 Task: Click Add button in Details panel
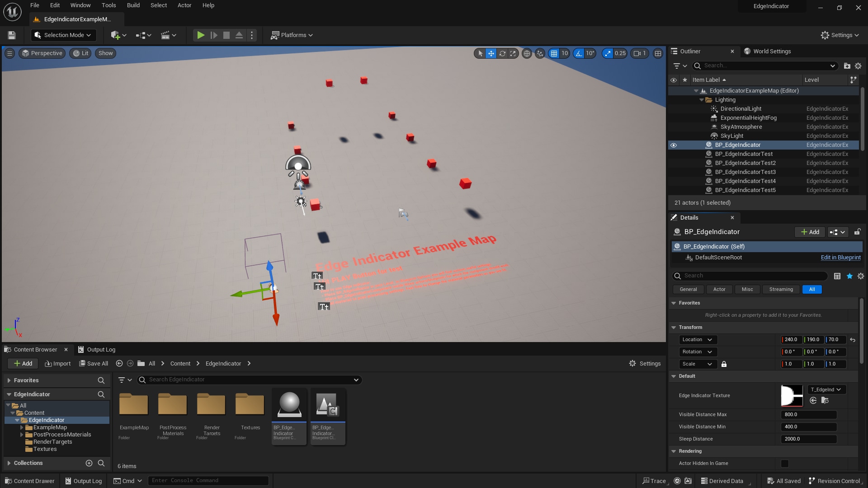tap(809, 232)
